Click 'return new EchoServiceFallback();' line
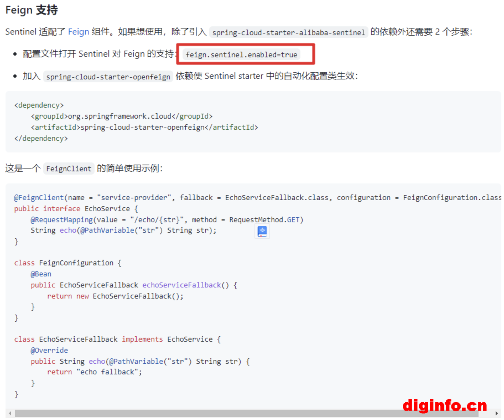504x420 pixels. [x=115, y=296]
